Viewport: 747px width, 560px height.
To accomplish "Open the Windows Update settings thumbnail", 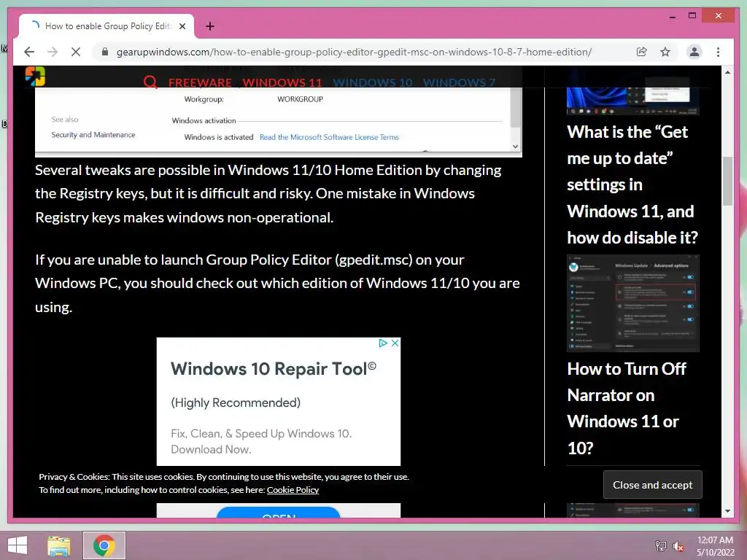I will coord(632,303).
